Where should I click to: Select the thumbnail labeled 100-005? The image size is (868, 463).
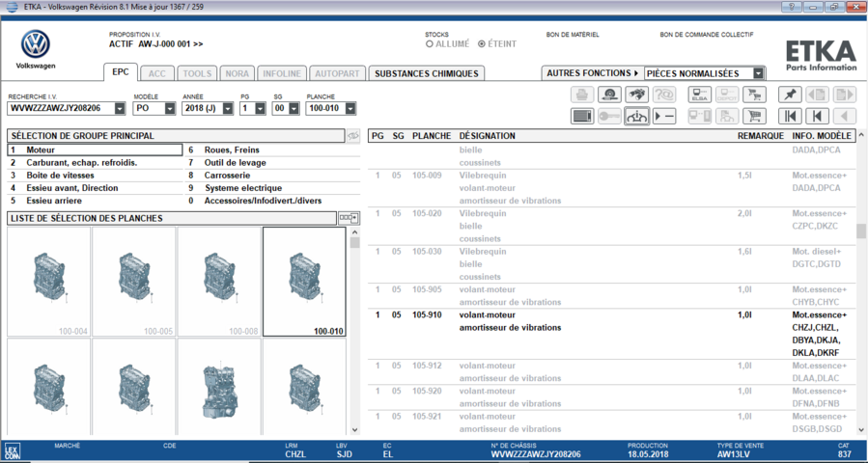pyautogui.click(x=134, y=282)
